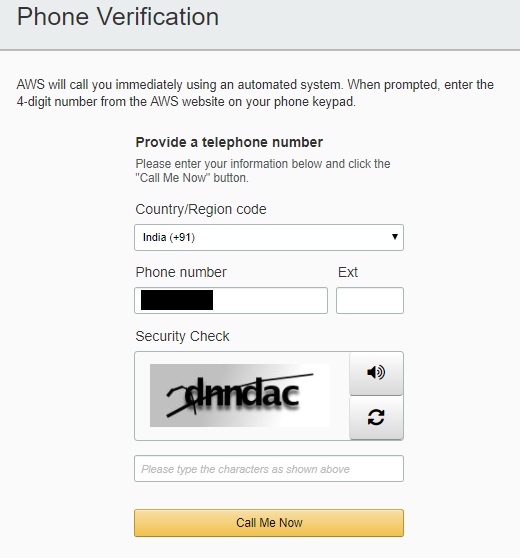The image size is (520, 558).
Task: Click into the Ext input box
Action: coord(370,301)
